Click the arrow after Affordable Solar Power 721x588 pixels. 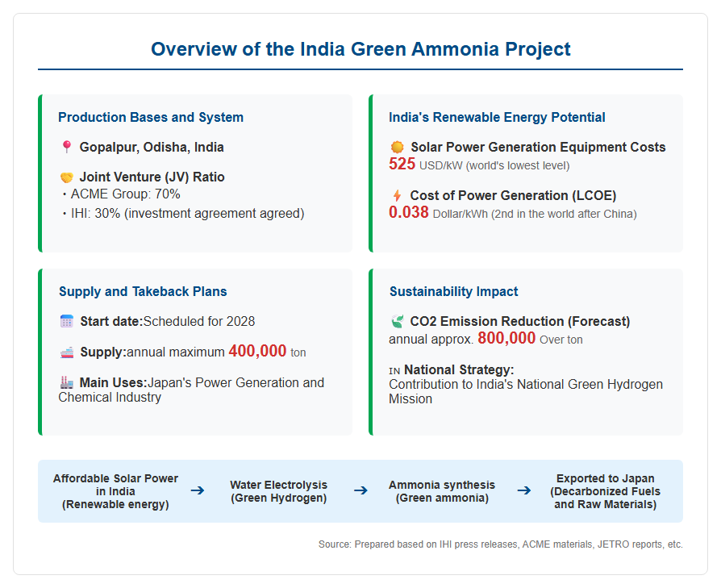tap(198, 490)
